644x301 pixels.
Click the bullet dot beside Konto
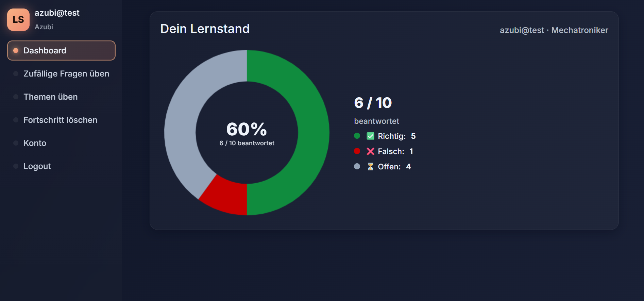(16, 143)
